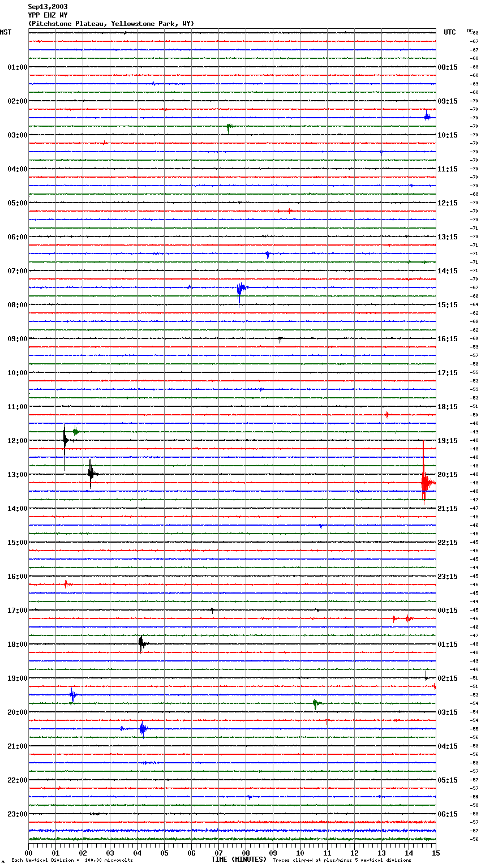Click the MST column header

(6, 32)
